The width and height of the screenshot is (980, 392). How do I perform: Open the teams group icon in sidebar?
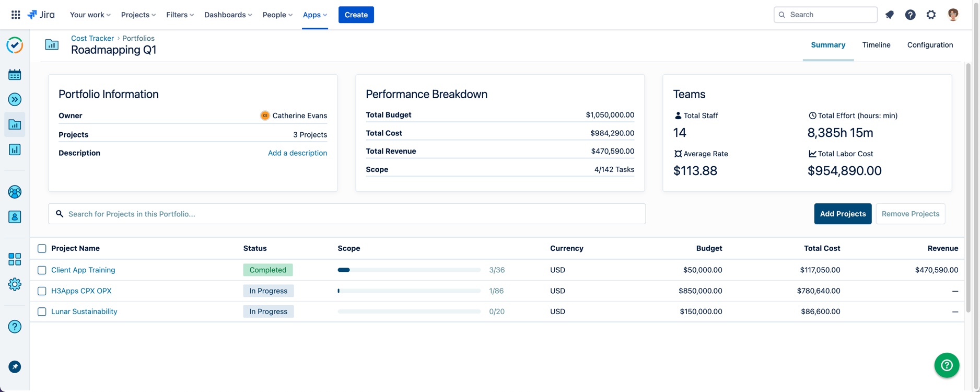pos(15,192)
